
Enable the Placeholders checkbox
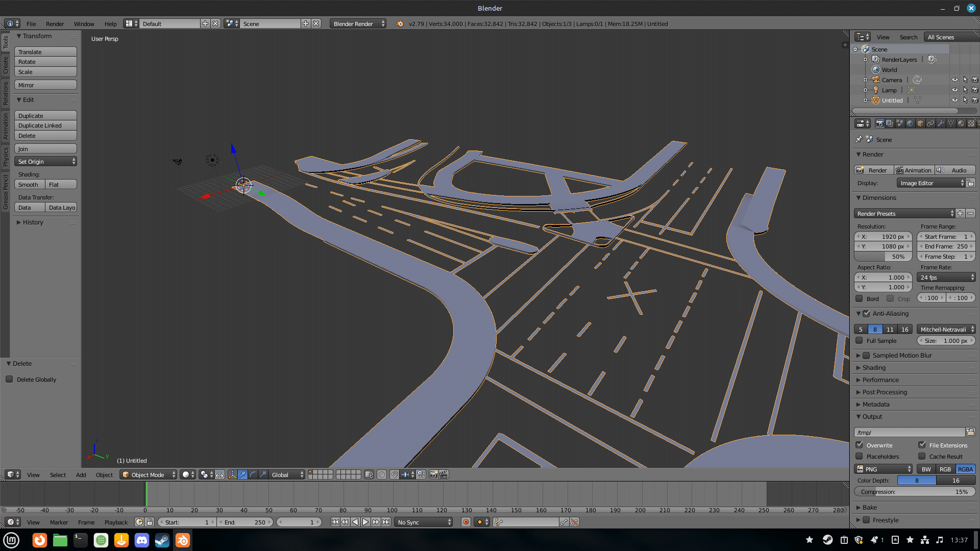[x=860, y=456]
